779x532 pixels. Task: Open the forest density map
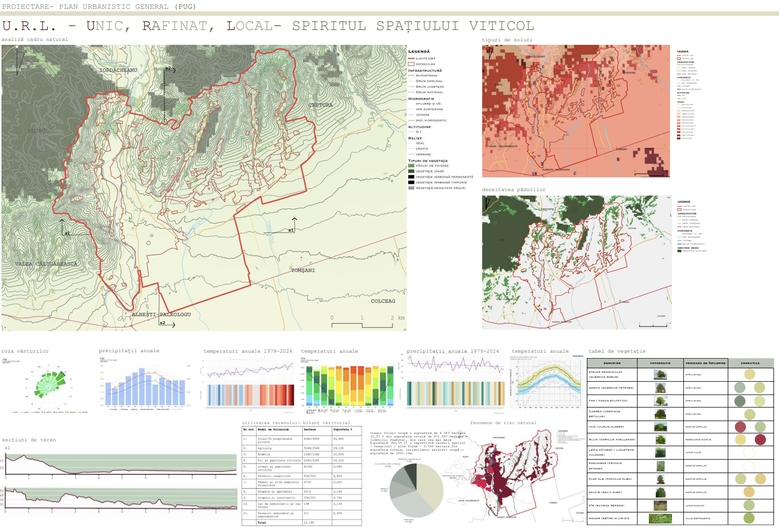coord(577,262)
